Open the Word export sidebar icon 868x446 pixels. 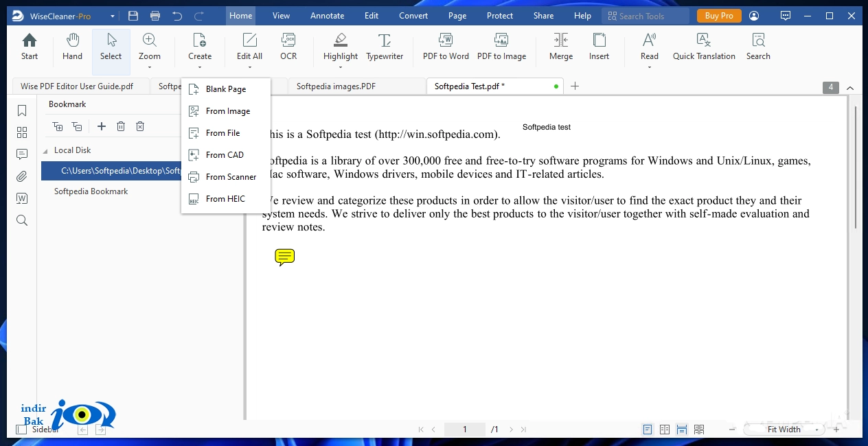22,198
